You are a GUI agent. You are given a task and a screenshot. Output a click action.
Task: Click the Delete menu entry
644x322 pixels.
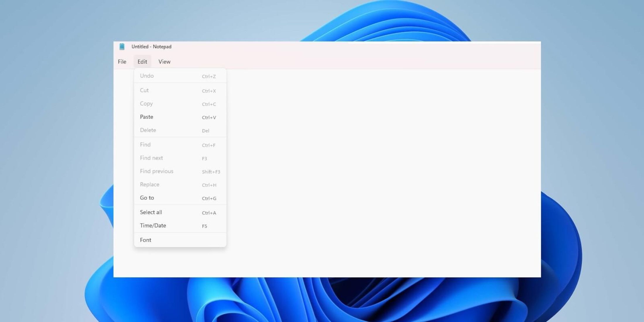click(x=180, y=130)
